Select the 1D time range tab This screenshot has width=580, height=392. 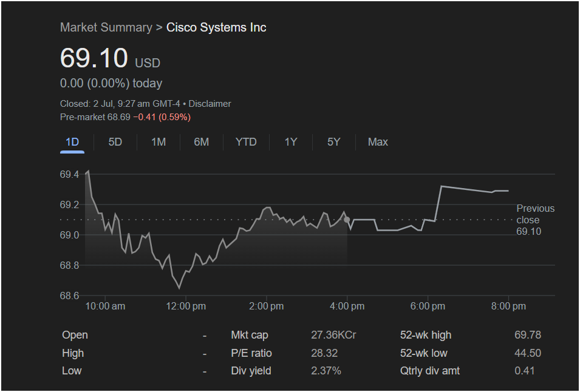click(72, 142)
